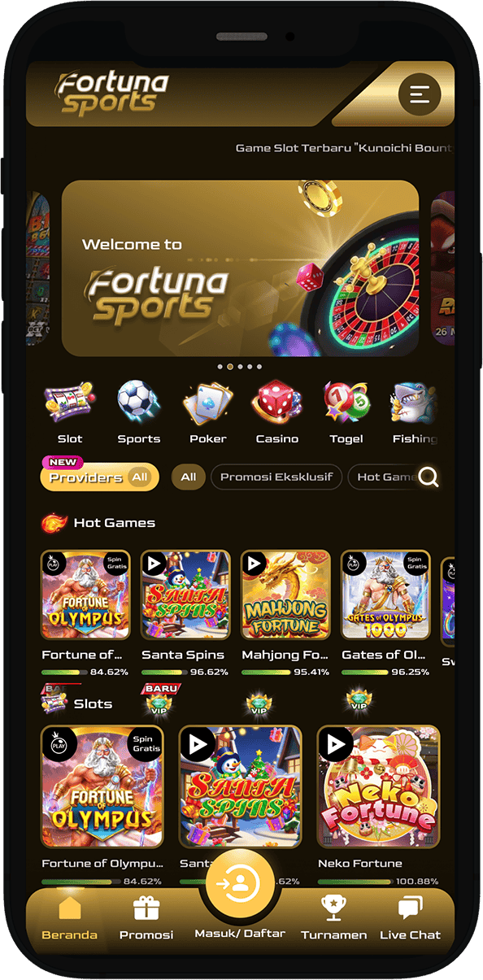
Task: Switch to the Beranda home tab
Action: 70,918
